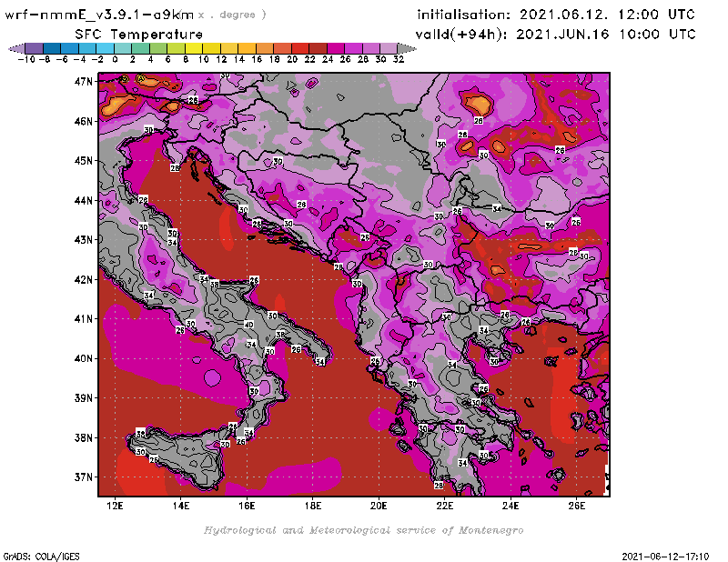Click the legend value -10
Image resolution: width=728 pixels, height=562 pixels.
[26, 59]
